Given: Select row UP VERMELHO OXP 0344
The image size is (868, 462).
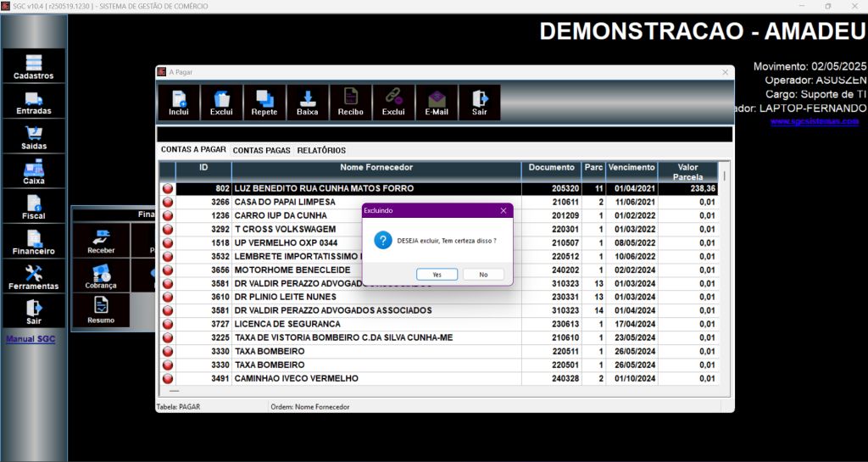Looking at the screenshot, I should tap(439, 243).
